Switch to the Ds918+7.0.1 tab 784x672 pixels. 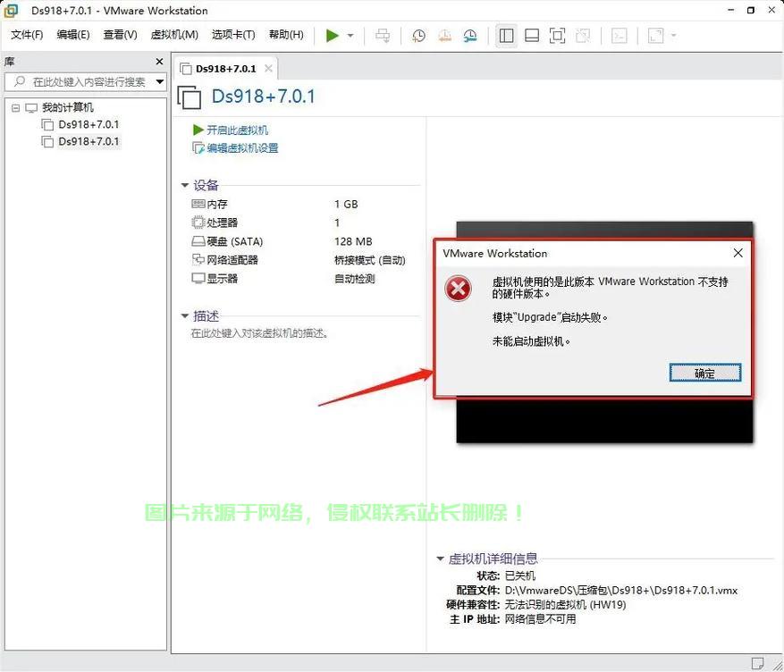coord(225,69)
